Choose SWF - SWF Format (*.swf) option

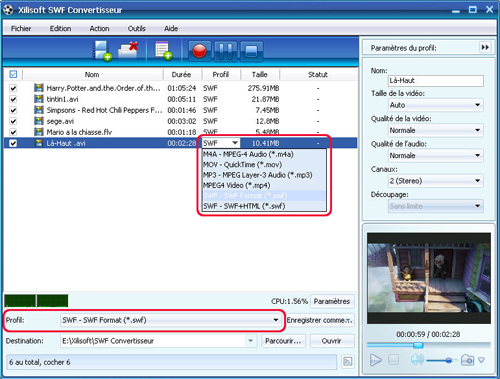[x=264, y=195]
